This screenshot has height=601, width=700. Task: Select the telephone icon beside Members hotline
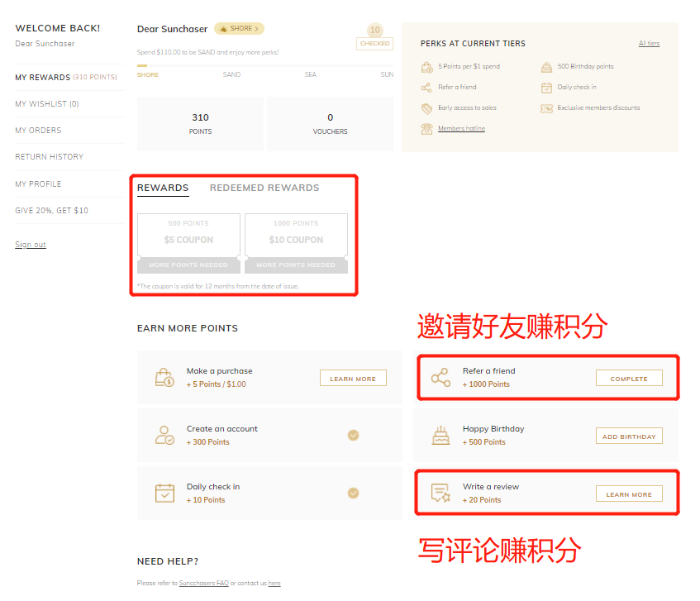pos(429,129)
